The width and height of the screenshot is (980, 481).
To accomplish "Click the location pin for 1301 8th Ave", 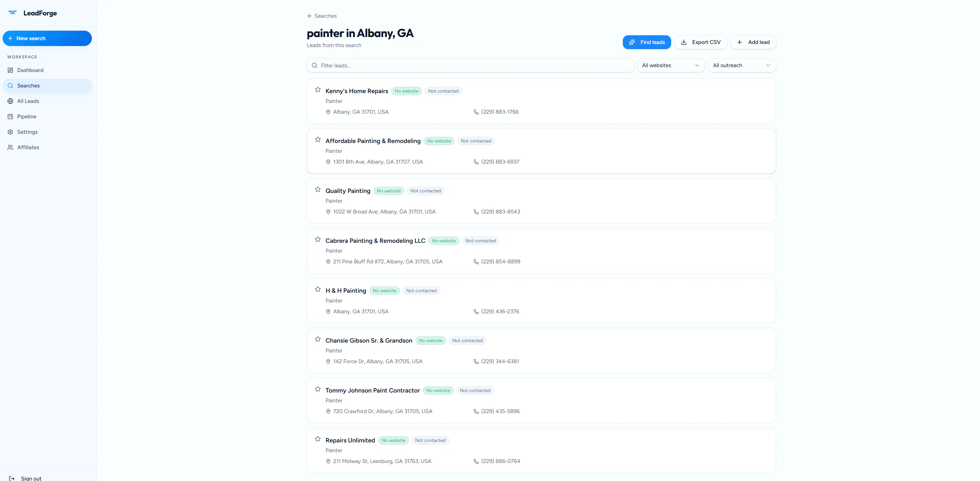I will point(328,162).
